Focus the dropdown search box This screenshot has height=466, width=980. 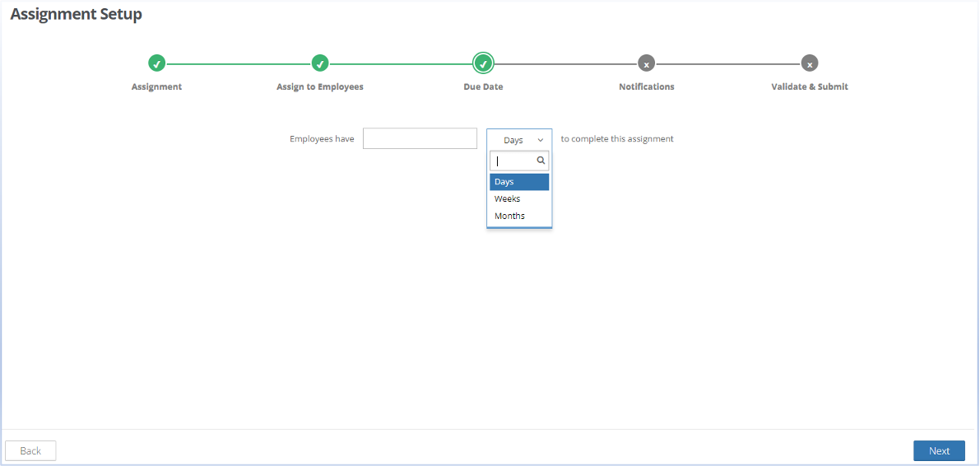(x=519, y=161)
